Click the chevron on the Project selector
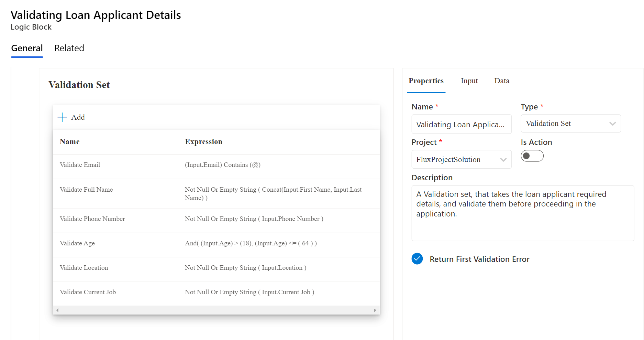The height and width of the screenshot is (340, 644). pos(504,159)
